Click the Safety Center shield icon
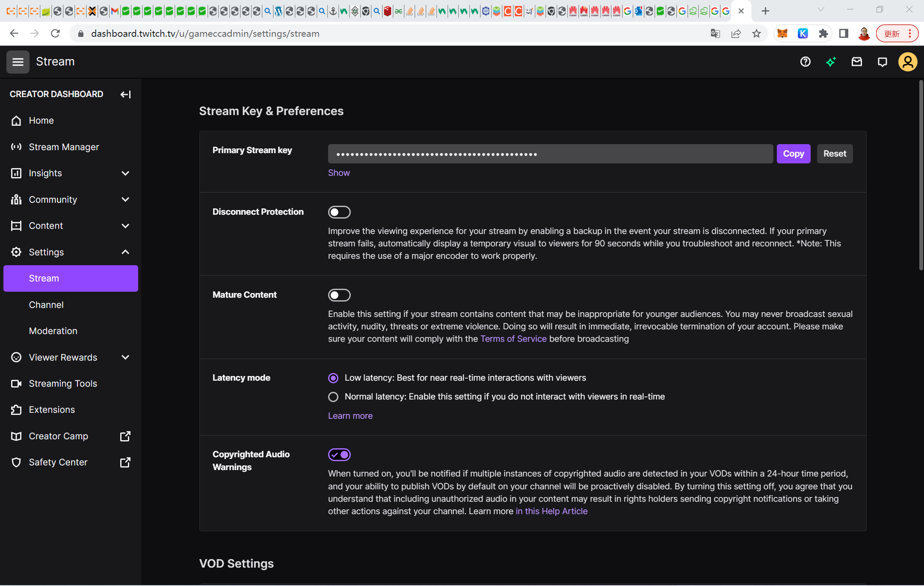This screenshot has width=924, height=586. pos(16,462)
